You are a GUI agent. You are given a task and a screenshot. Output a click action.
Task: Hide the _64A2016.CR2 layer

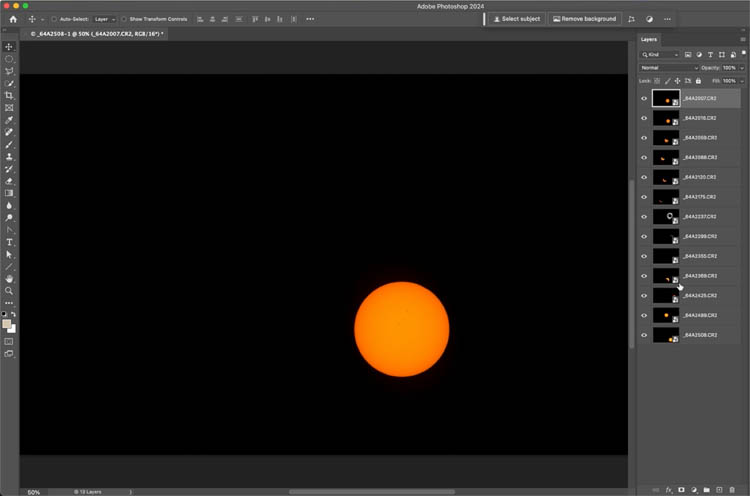(644, 118)
